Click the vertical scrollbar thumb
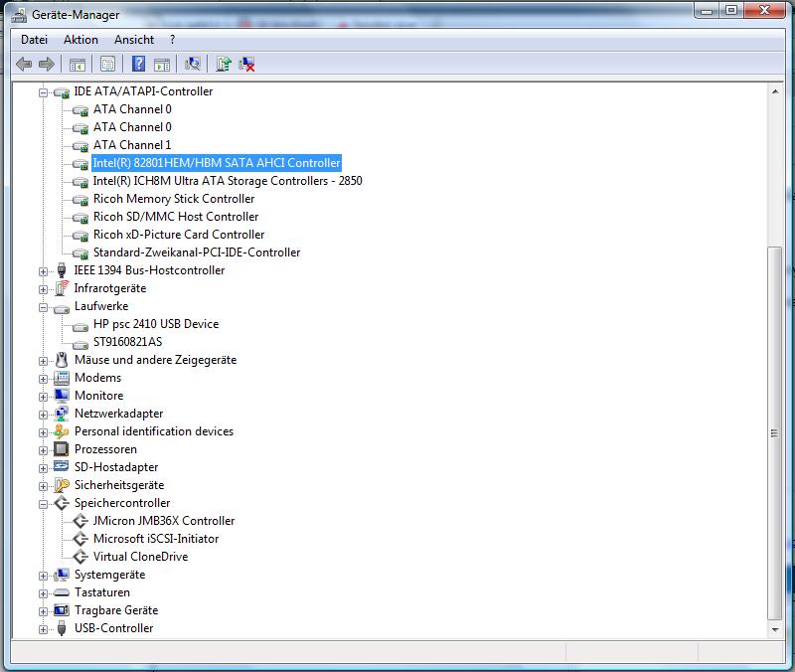This screenshot has width=795, height=672. coord(775,433)
